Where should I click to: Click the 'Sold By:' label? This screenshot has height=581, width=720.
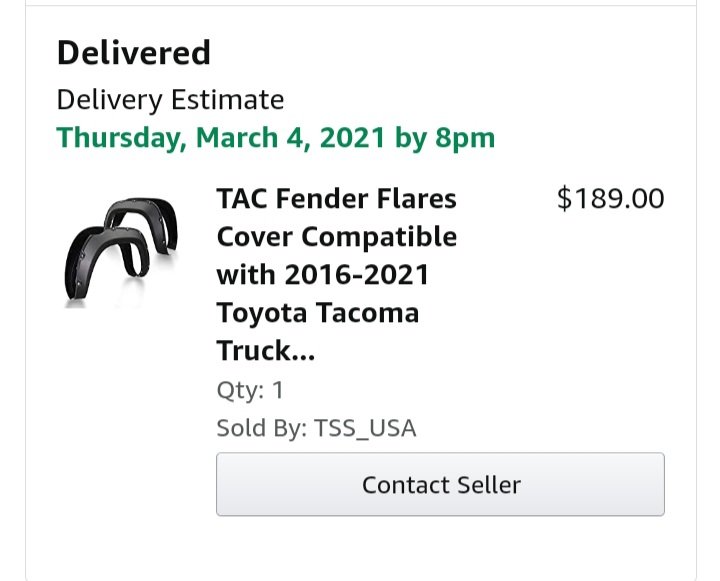click(x=262, y=429)
